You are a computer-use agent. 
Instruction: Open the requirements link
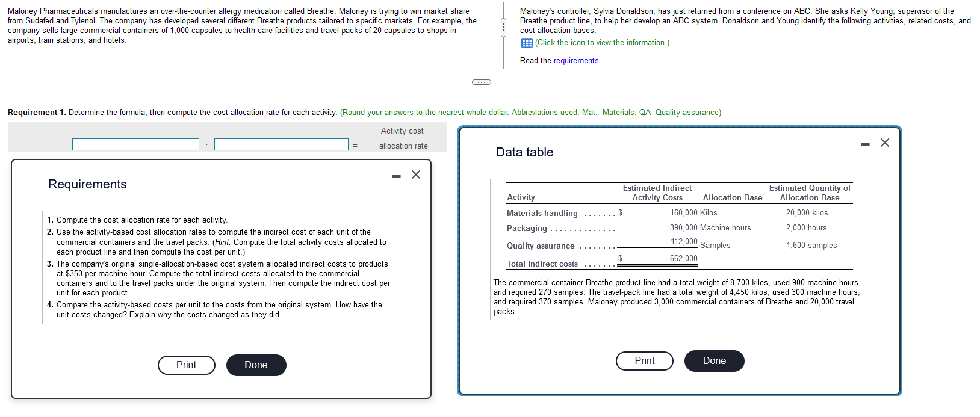pyautogui.click(x=576, y=61)
